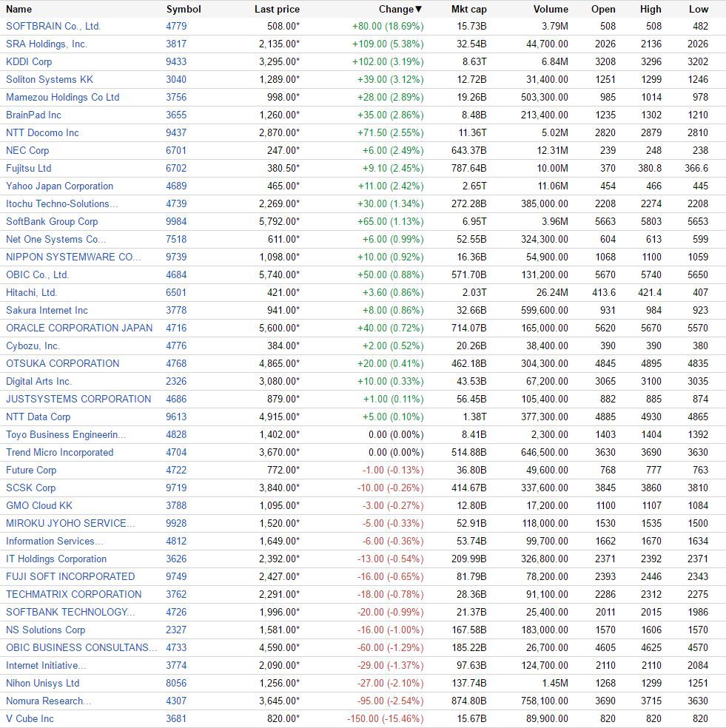Sort by the Volume column header

pos(551,10)
